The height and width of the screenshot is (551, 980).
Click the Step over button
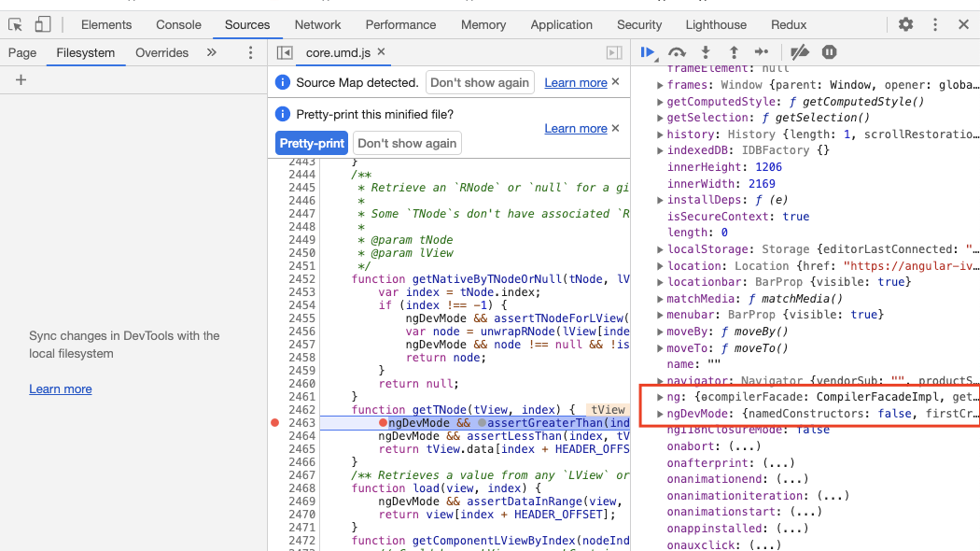click(x=678, y=52)
